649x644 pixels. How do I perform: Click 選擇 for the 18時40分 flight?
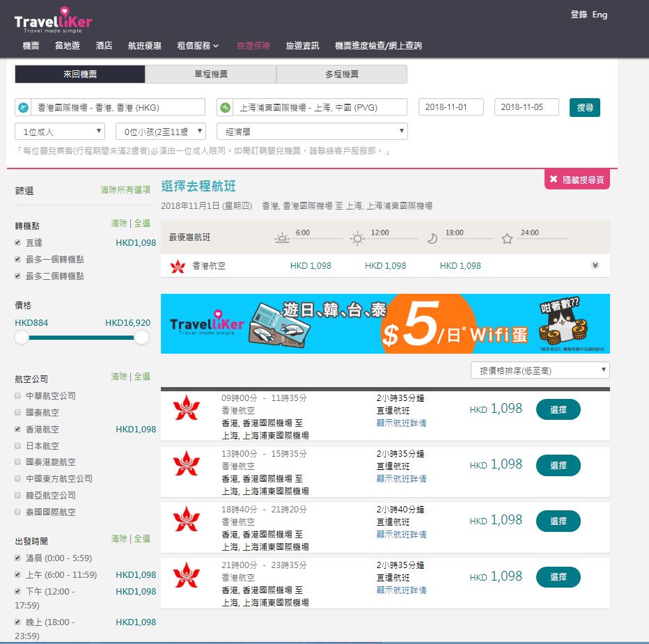558,521
